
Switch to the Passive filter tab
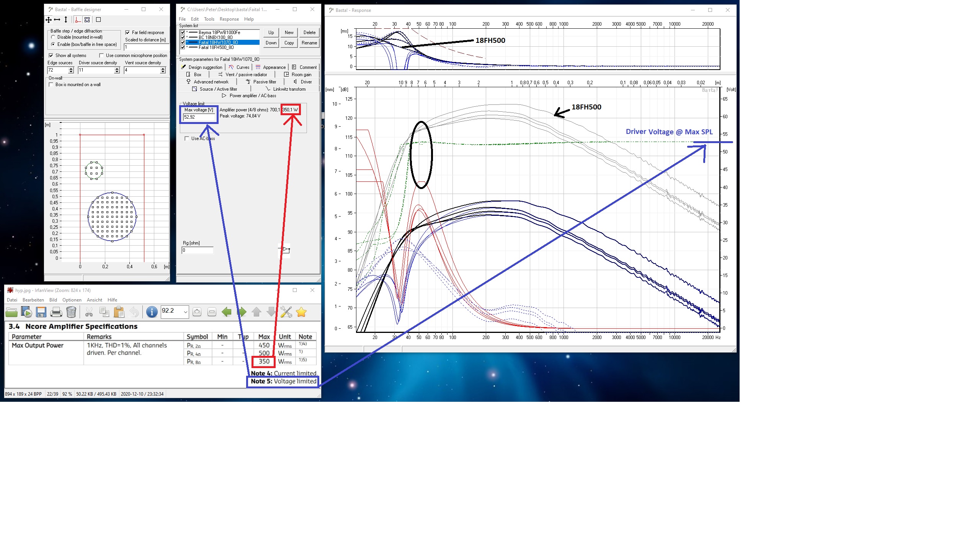[261, 82]
